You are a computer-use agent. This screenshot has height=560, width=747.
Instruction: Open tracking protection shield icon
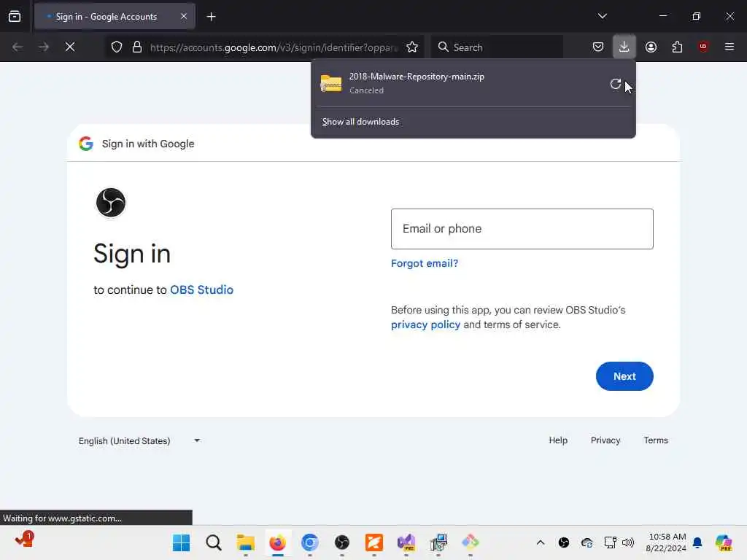point(117,47)
